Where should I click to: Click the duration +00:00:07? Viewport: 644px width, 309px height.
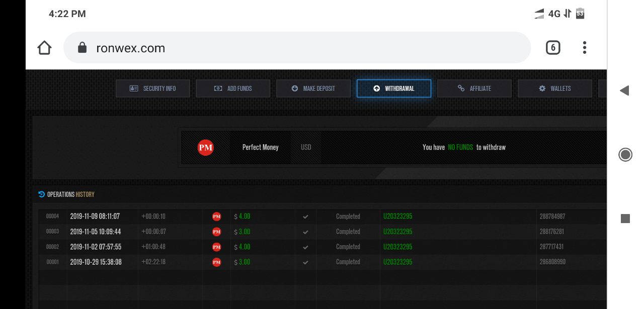[x=153, y=232]
